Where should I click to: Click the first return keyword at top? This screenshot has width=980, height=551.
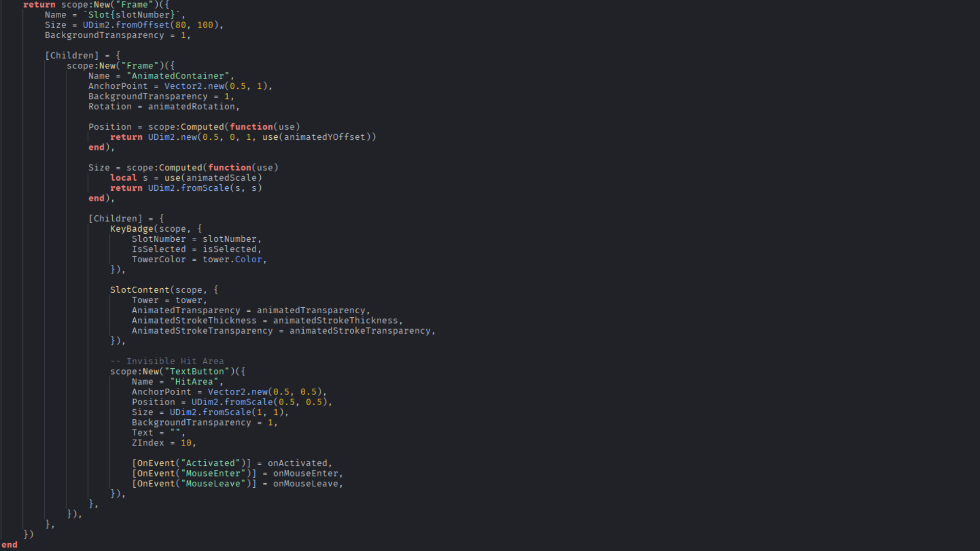coord(39,5)
